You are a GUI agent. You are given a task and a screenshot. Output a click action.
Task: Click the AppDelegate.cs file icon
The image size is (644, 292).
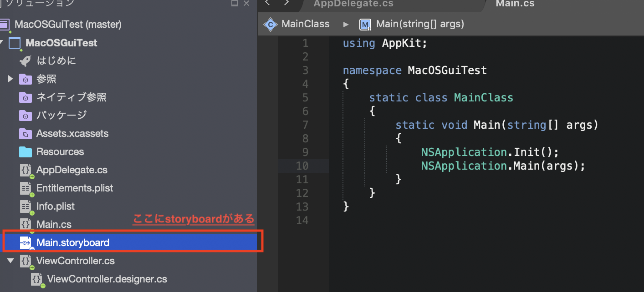coord(26,170)
